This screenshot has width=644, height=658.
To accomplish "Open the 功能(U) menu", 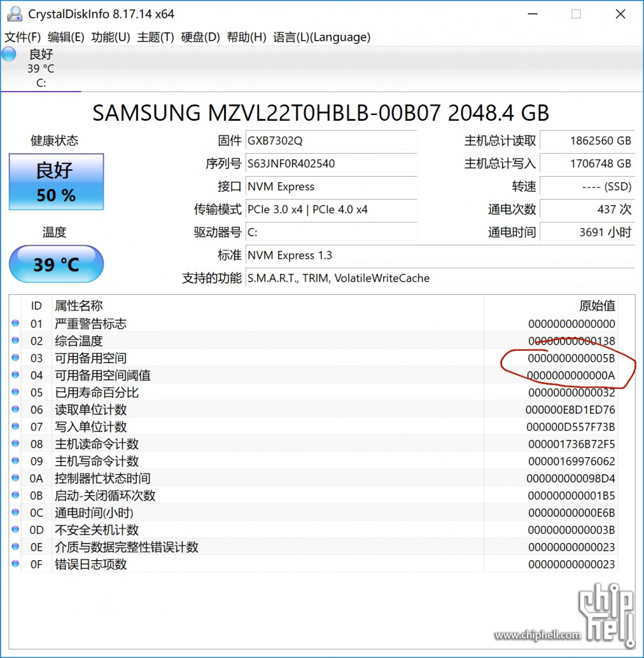I will pyautogui.click(x=110, y=37).
